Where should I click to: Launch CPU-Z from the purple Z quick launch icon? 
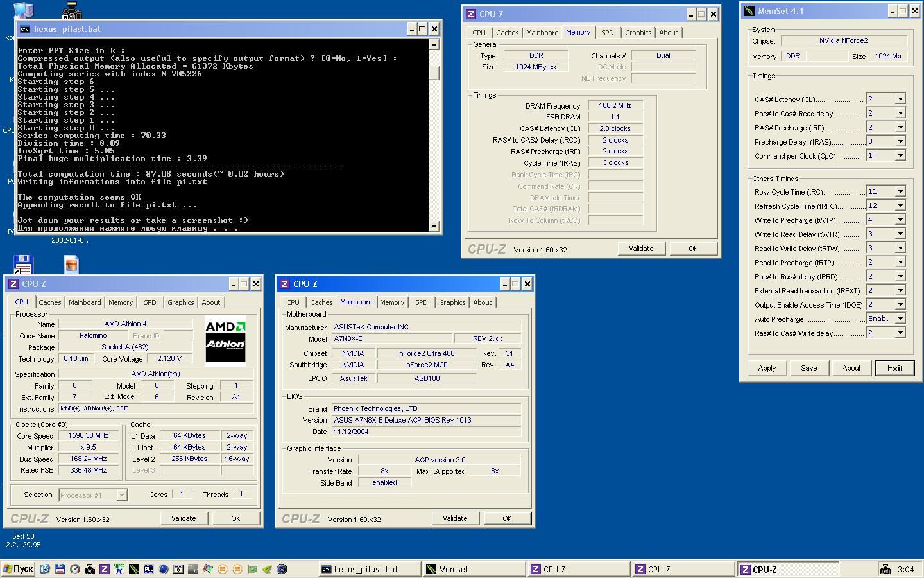(x=105, y=569)
